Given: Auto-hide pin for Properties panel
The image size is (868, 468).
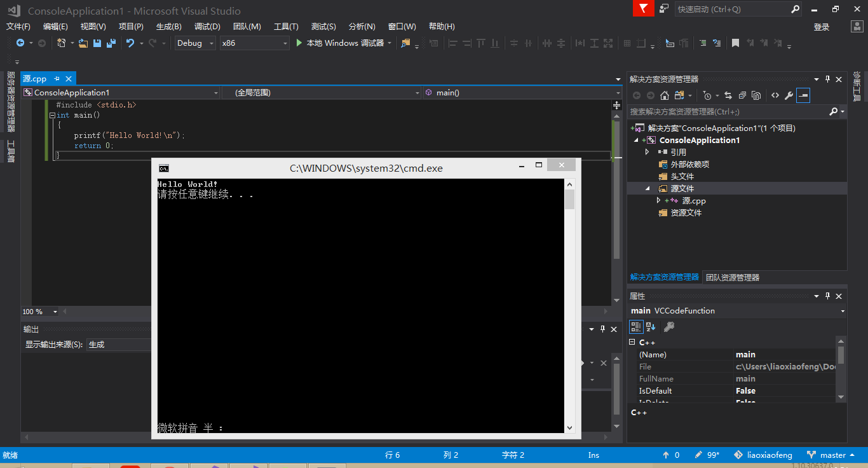Looking at the screenshot, I should point(827,296).
